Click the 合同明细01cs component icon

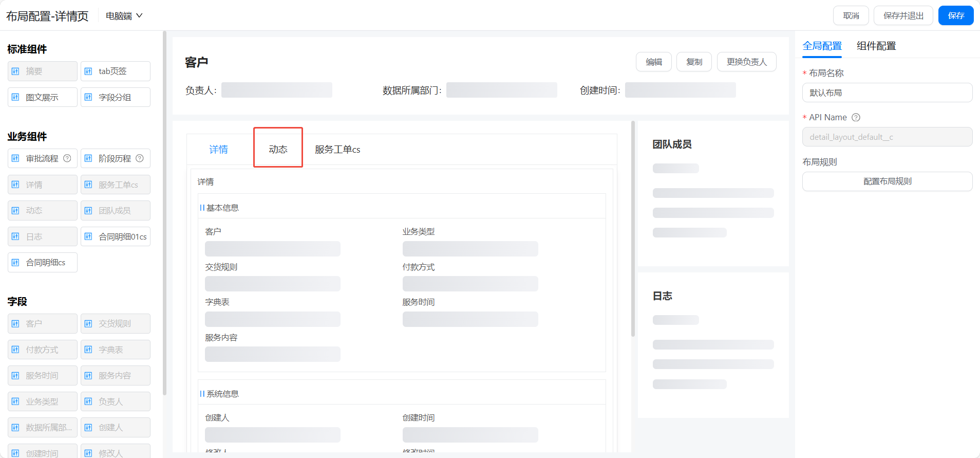pyautogui.click(x=88, y=236)
